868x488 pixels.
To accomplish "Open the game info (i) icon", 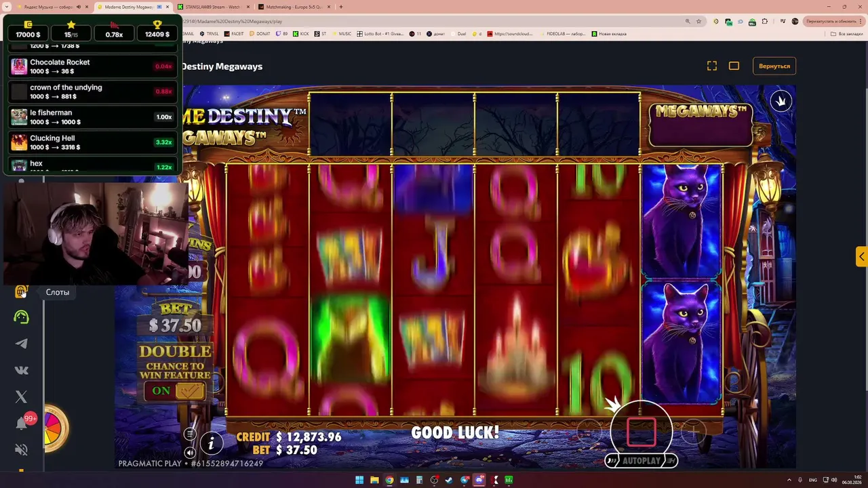I will [211, 443].
